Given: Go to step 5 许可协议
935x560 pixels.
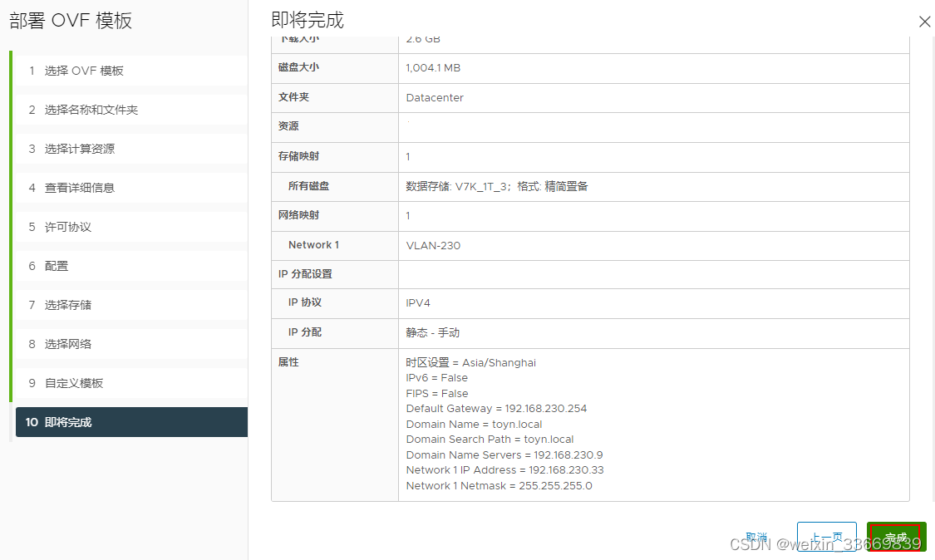Looking at the screenshot, I should click(131, 227).
